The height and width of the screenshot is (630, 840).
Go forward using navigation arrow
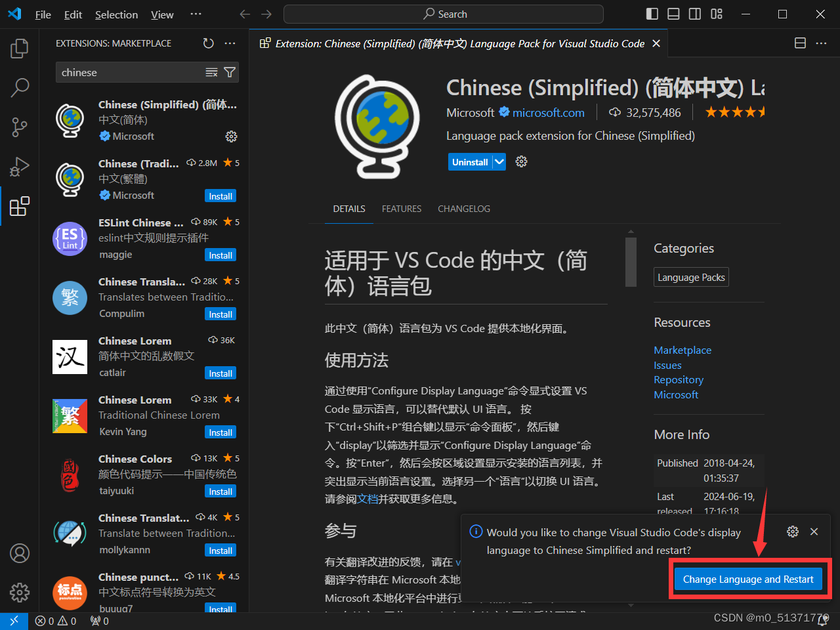[266, 14]
